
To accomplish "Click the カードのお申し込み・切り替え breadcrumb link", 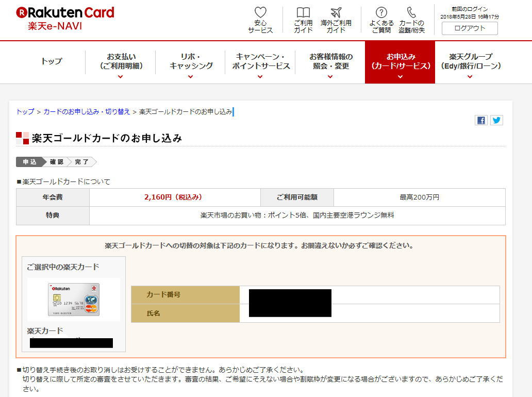I will (x=87, y=112).
